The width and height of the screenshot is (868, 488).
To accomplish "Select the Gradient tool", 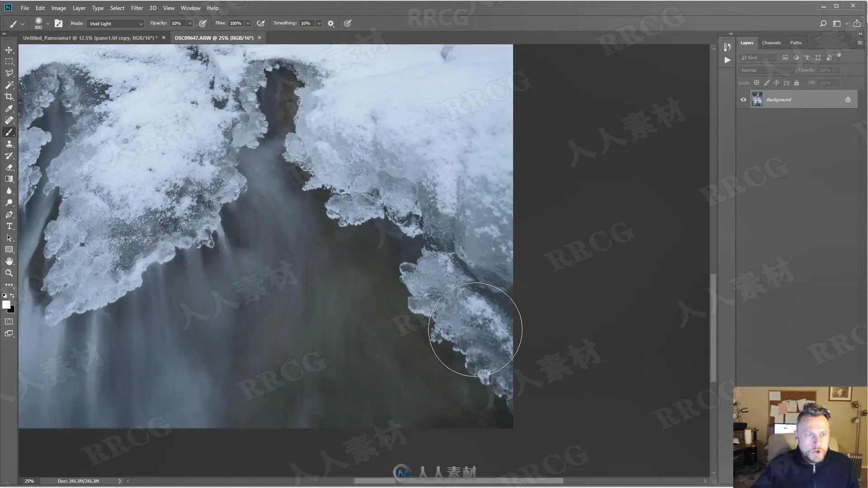I will click(9, 179).
